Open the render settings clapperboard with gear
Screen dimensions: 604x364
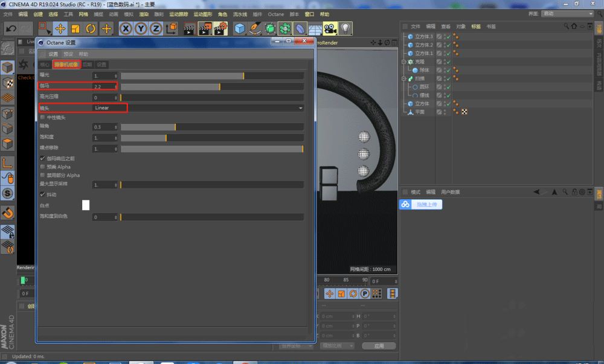click(x=220, y=28)
